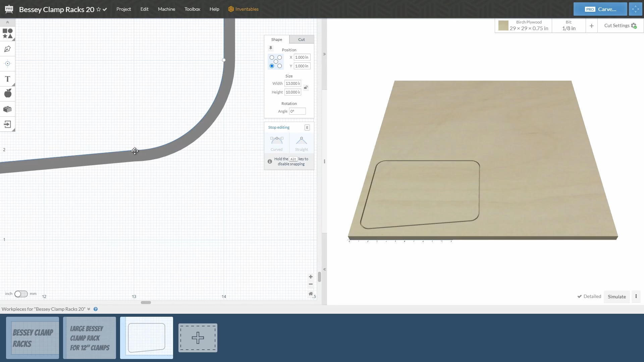The width and height of the screenshot is (644, 362).
Task: Open the preview more options menu
Action: coord(636,296)
